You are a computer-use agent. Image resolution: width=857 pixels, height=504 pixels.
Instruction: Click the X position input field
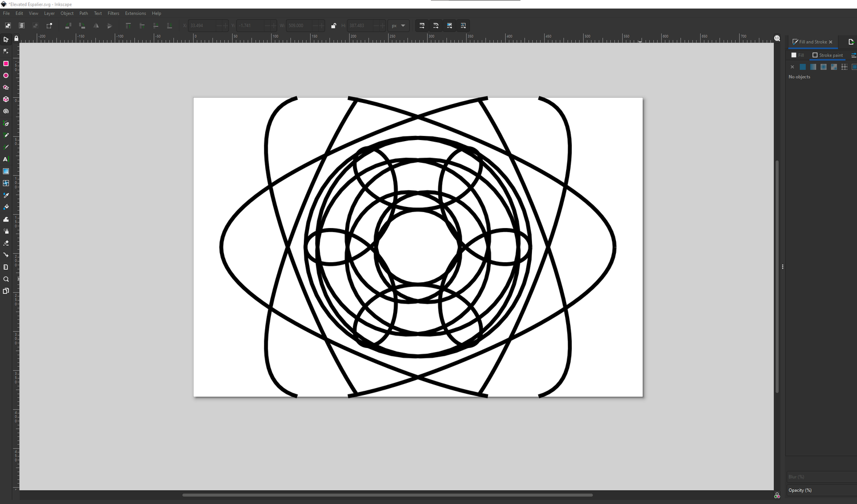click(203, 26)
